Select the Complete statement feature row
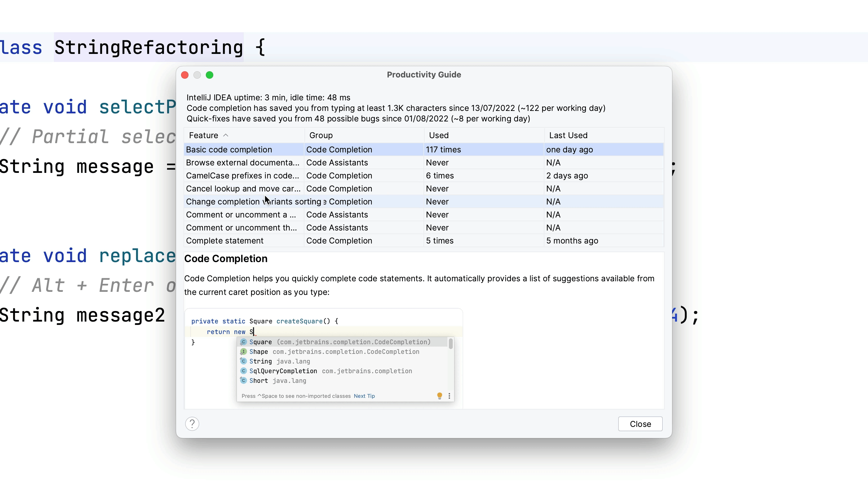The image size is (868, 487). [225, 240]
